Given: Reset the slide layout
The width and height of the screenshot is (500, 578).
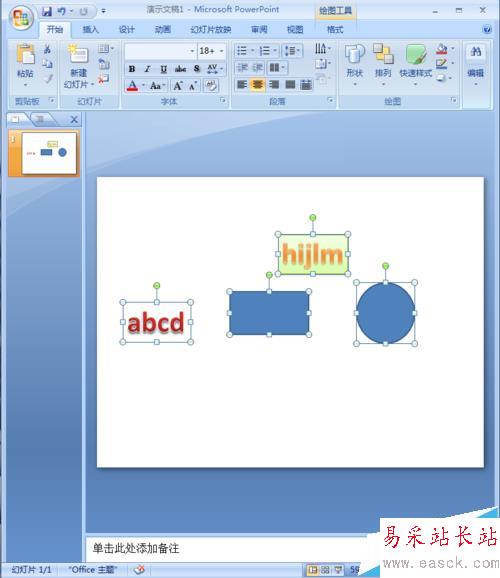Looking at the screenshot, I should pyautogui.click(x=104, y=64).
